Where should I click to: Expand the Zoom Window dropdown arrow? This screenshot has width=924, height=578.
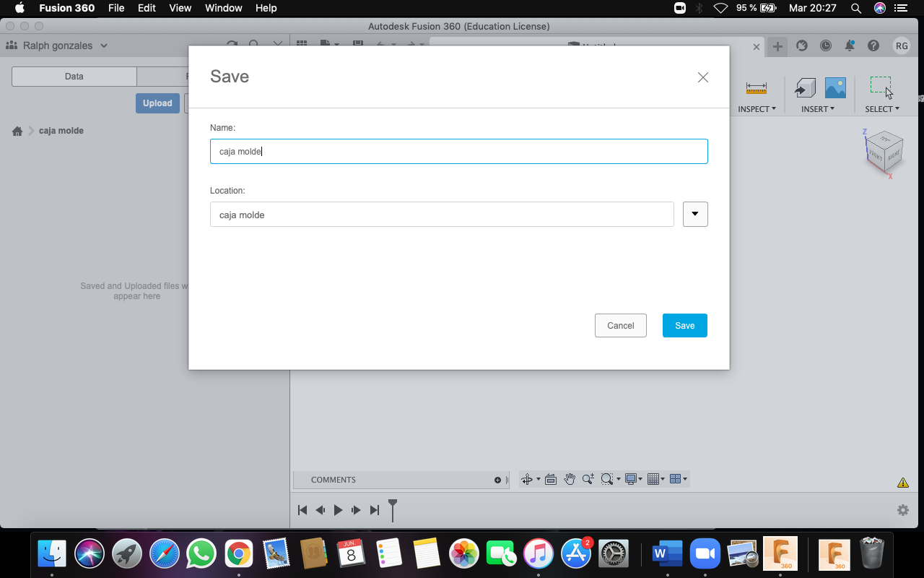pos(618,480)
